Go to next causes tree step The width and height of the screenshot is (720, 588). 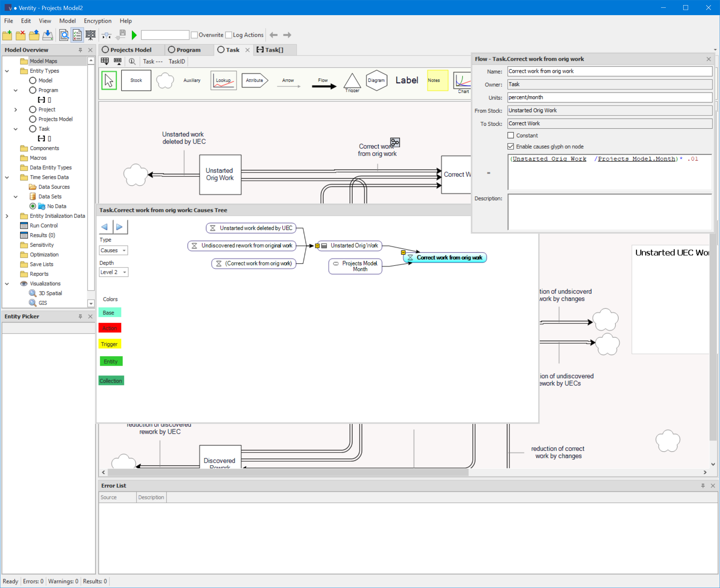120,227
